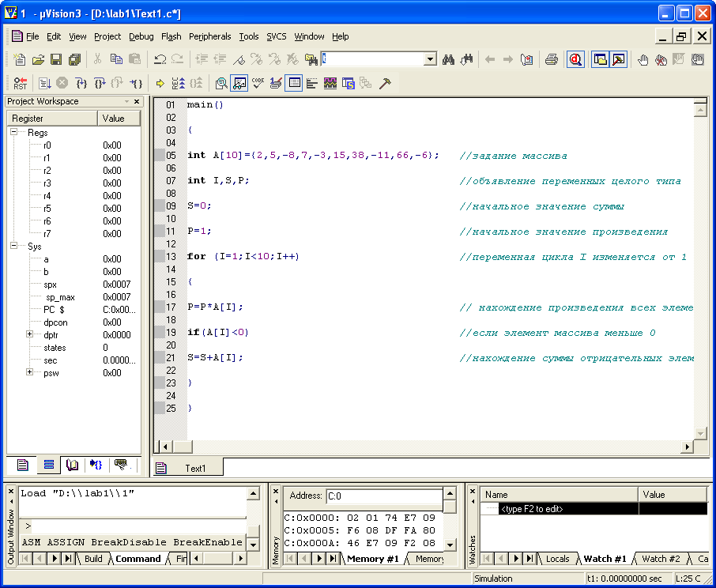This screenshot has width=716, height=588.
Task: Toggle the Output Window icon
Action: (618, 59)
